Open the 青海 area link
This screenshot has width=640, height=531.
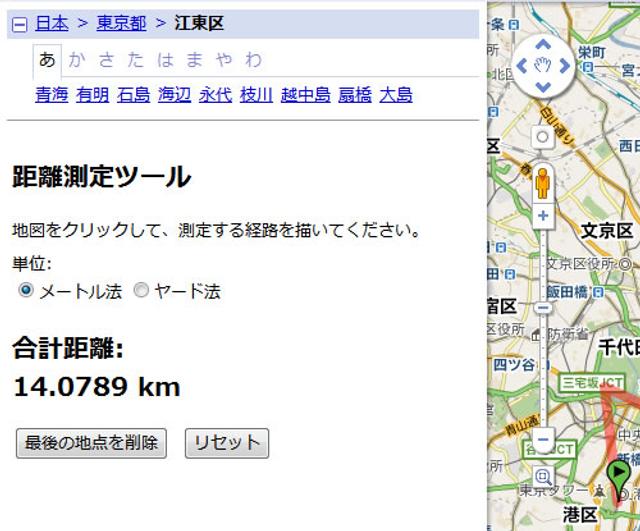pyautogui.click(x=51, y=95)
